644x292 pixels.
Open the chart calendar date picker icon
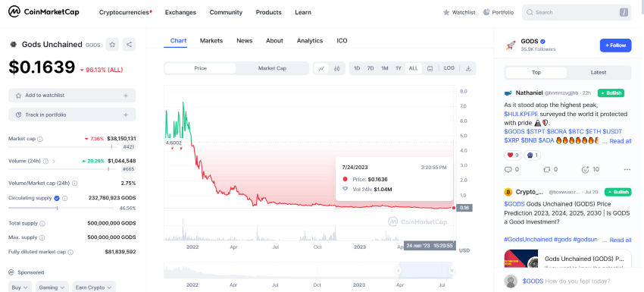(x=430, y=69)
